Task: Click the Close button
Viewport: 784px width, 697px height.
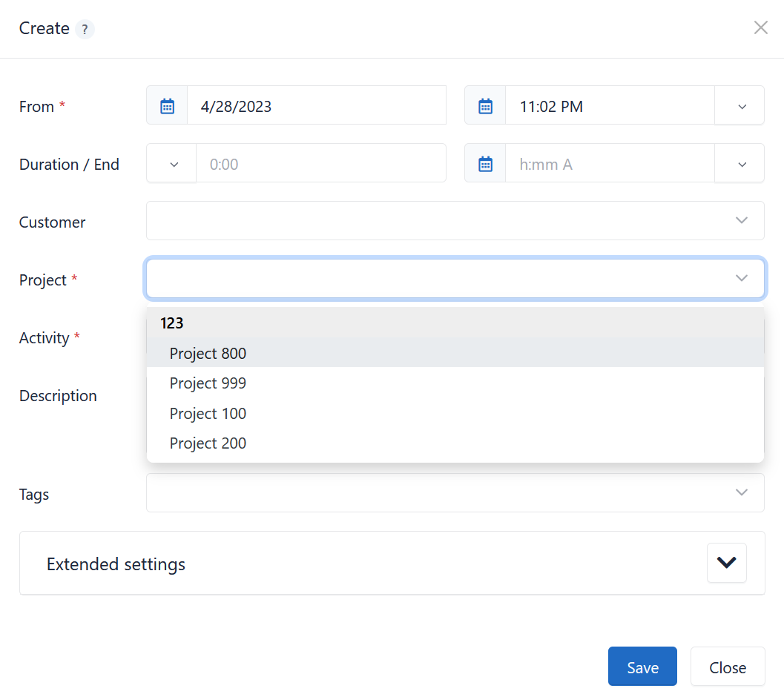Action: [x=728, y=667]
